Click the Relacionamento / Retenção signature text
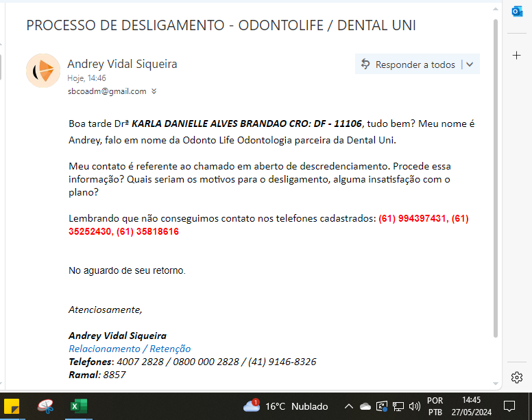This screenshot has width=532, height=420. click(x=130, y=349)
